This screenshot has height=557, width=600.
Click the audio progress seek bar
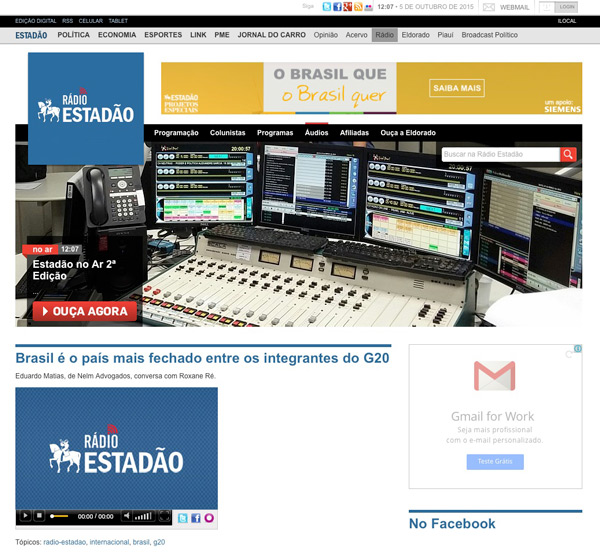click(x=60, y=516)
